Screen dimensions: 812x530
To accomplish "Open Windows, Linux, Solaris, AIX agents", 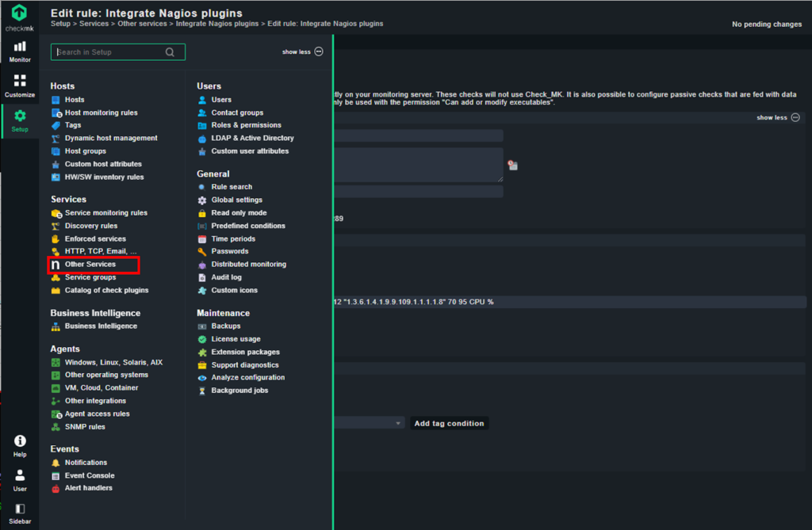I will [x=113, y=362].
